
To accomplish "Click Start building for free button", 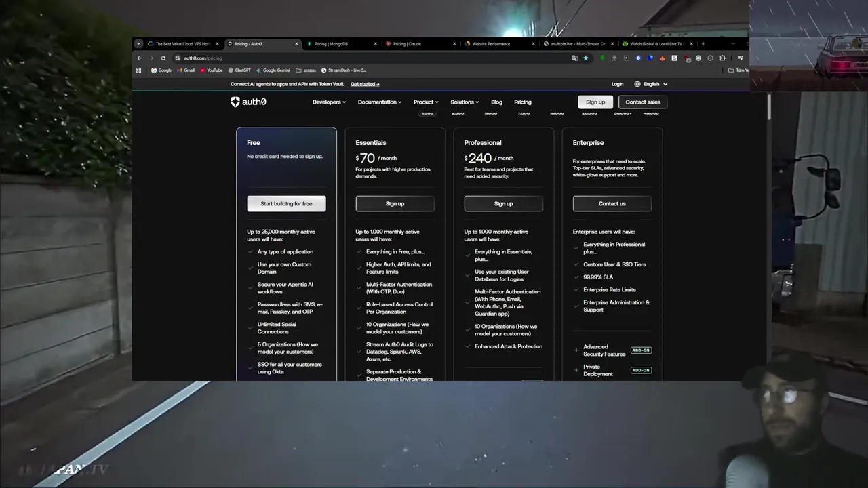I will [x=286, y=204].
